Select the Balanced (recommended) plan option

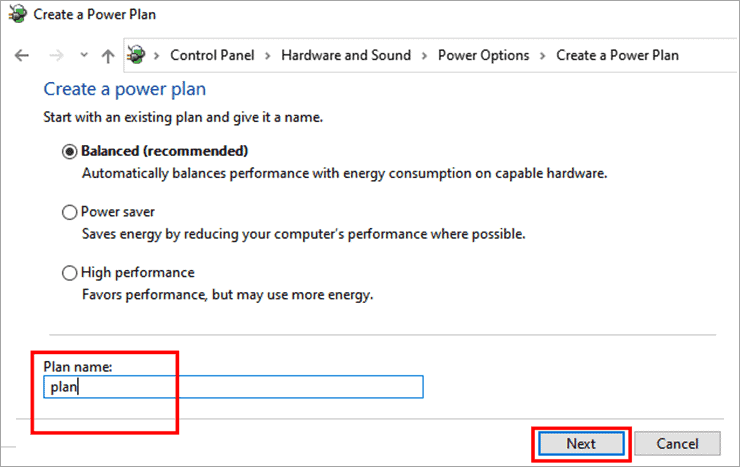[69, 151]
